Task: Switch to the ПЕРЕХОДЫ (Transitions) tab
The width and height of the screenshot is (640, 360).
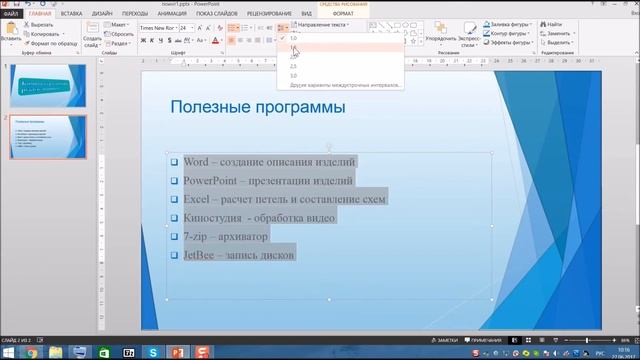Action: point(135,13)
